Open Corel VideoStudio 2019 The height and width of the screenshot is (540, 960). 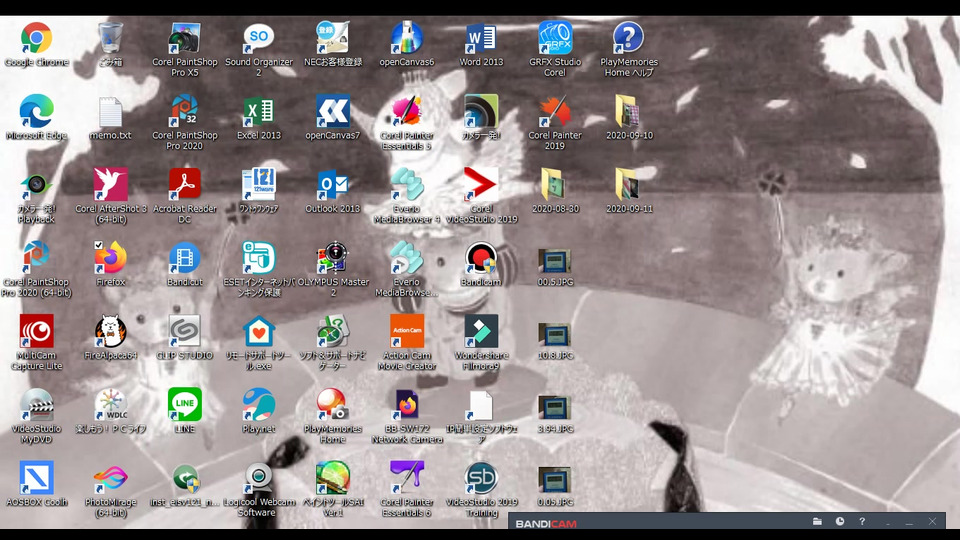tap(481, 185)
